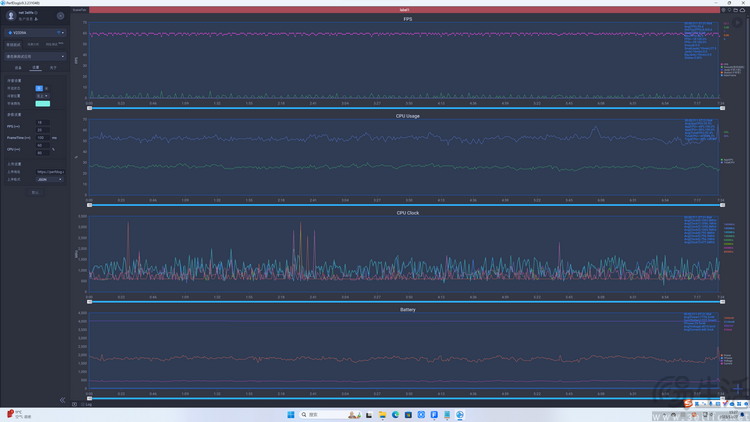The height and width of the screenshot is (422, 750).
Task: Edit the first CPU threshold field
Action: pyautogui.click(x=43, y=145)
